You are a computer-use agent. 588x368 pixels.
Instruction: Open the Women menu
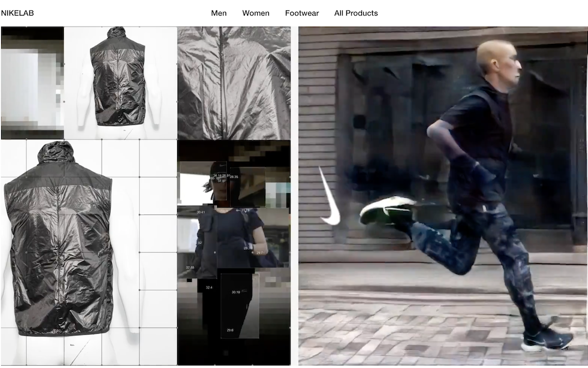coord(255,13)
